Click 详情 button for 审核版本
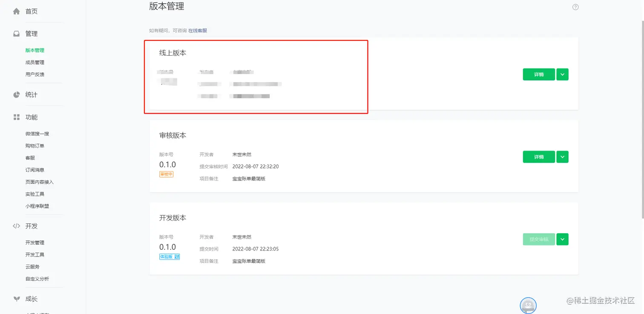 click(x=539, y=157)
